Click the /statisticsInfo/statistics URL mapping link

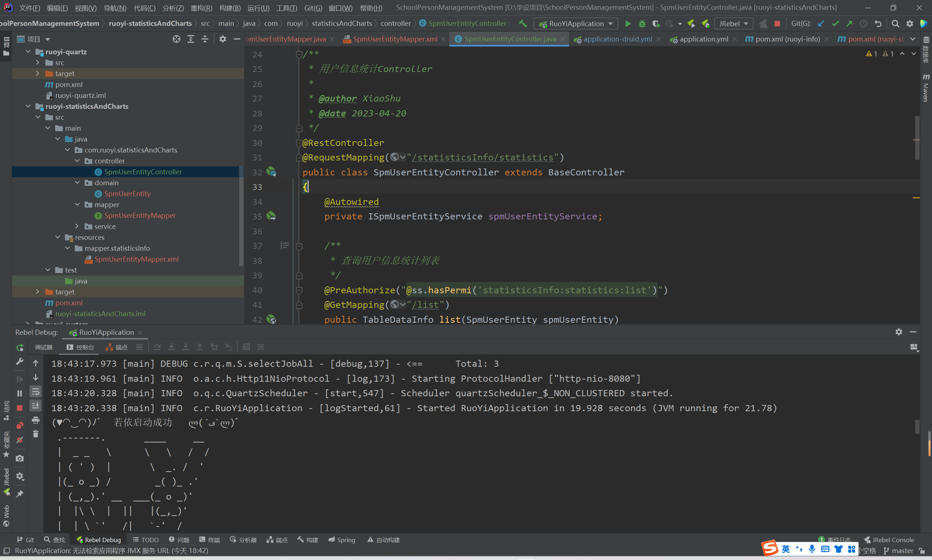[483, 157]
